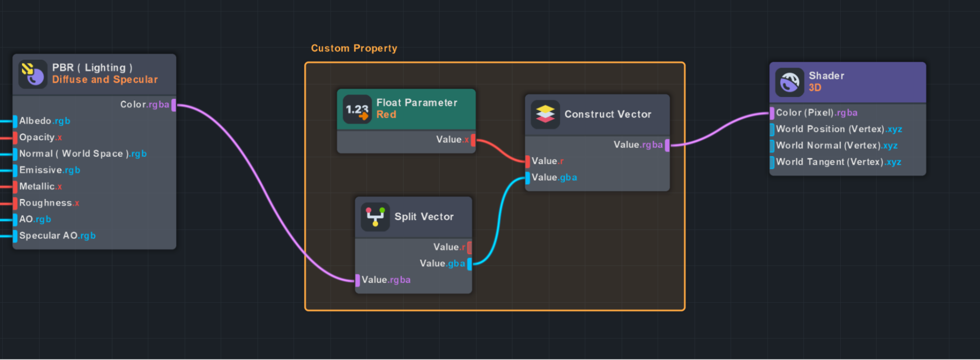The width and height of the screenshot is (980, 360).
Task: Select the Custom Property group title
Action: pyautogui.click(x=354, y=48)
